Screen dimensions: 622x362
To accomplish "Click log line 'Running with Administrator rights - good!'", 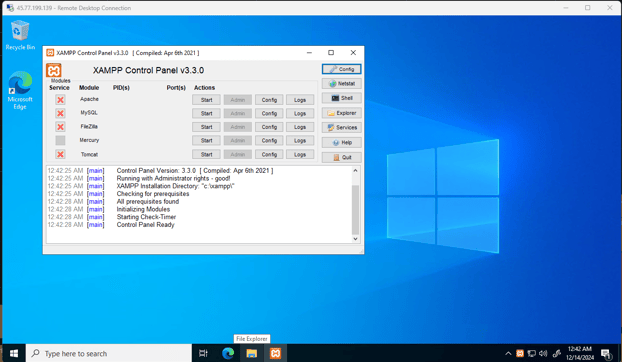I will [x=173, y=178].
